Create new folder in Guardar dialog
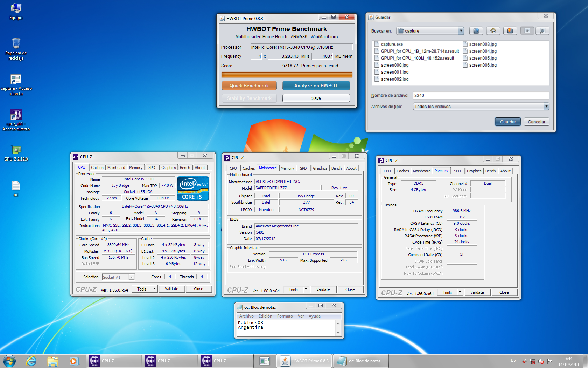Screen dimensions: 588x368 pyautogui.click(x=510, y=31)
